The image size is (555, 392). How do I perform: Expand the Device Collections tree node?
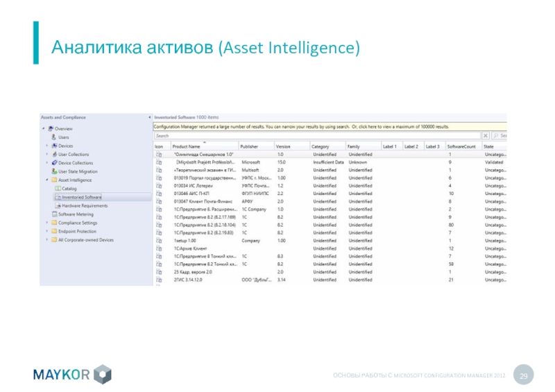(46, 162)
